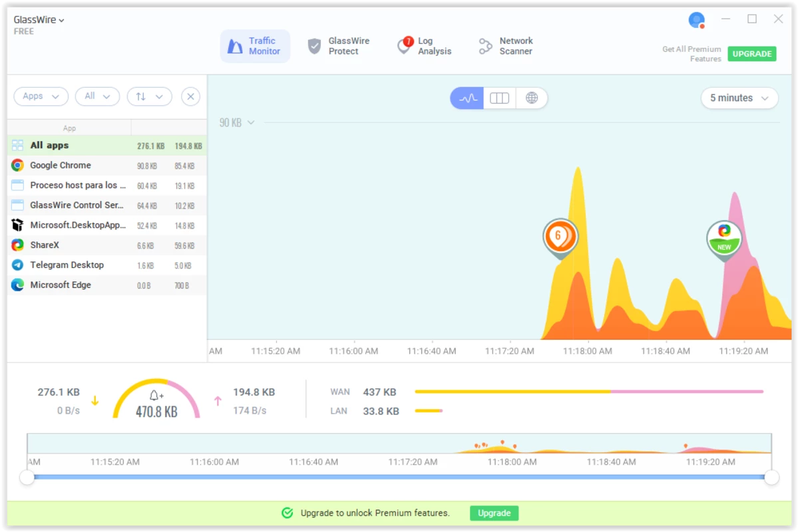This screenshot has width=798, height=532.
Task: Click the user account avatar icon
Action: [x=696, y=20]
